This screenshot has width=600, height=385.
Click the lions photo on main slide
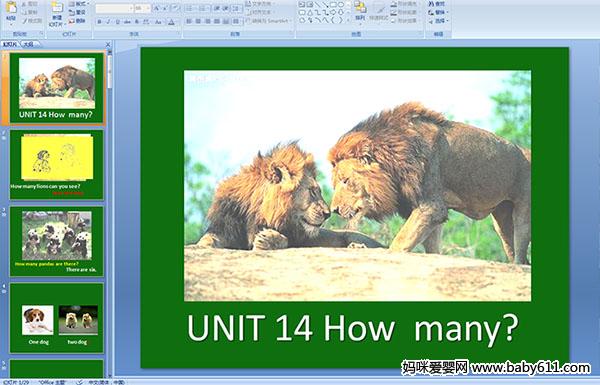tap(357, 186)
